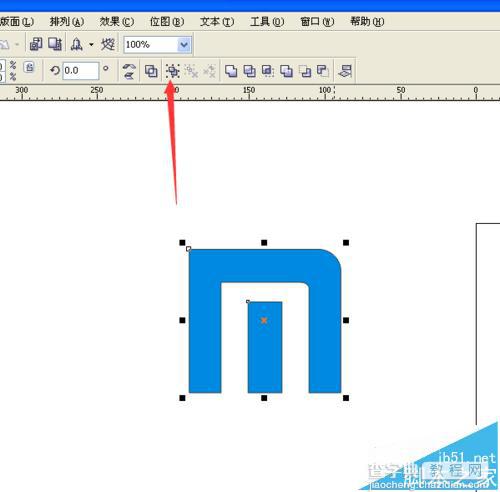Click the middle-right black selection handle
The height and width of the screenshot is (492, 500).
pos(346,320)
